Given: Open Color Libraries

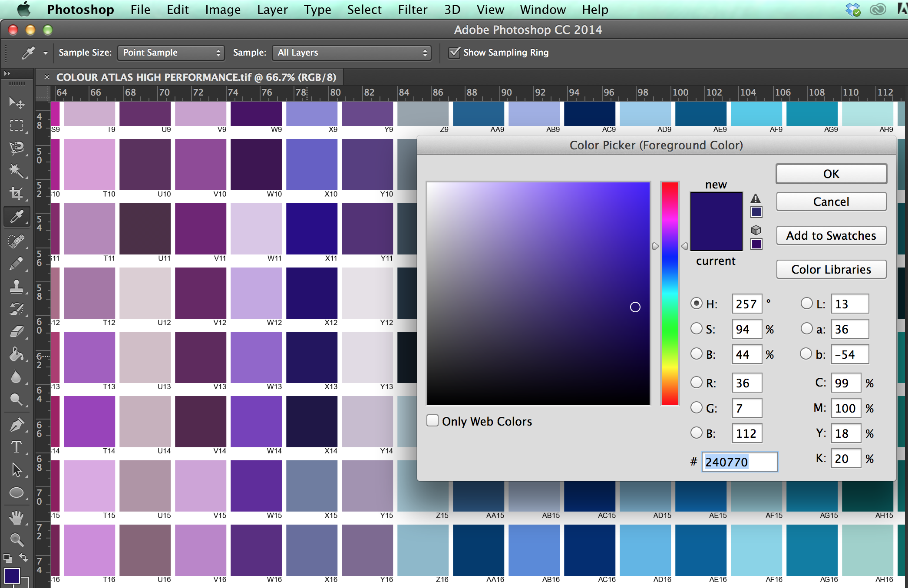Looking at the screenshot, I should (831, 269).
